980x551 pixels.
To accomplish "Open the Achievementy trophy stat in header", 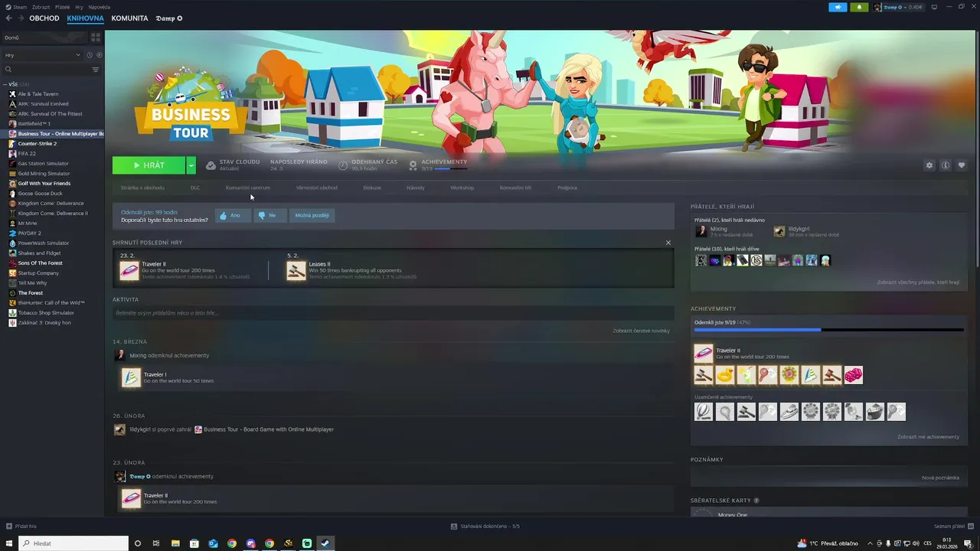I will (x=413, y=165).
